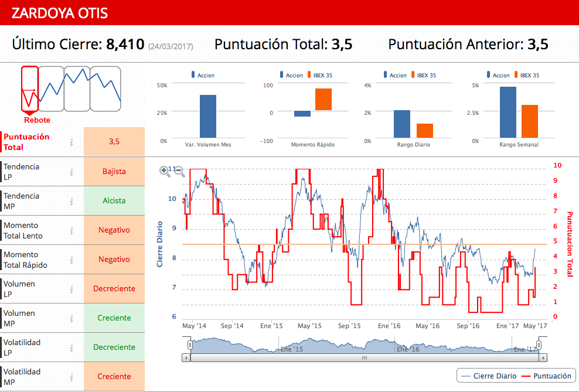Click Negativo value for Momento Total Rápido
Screen dimensions: 579x392
114,260
